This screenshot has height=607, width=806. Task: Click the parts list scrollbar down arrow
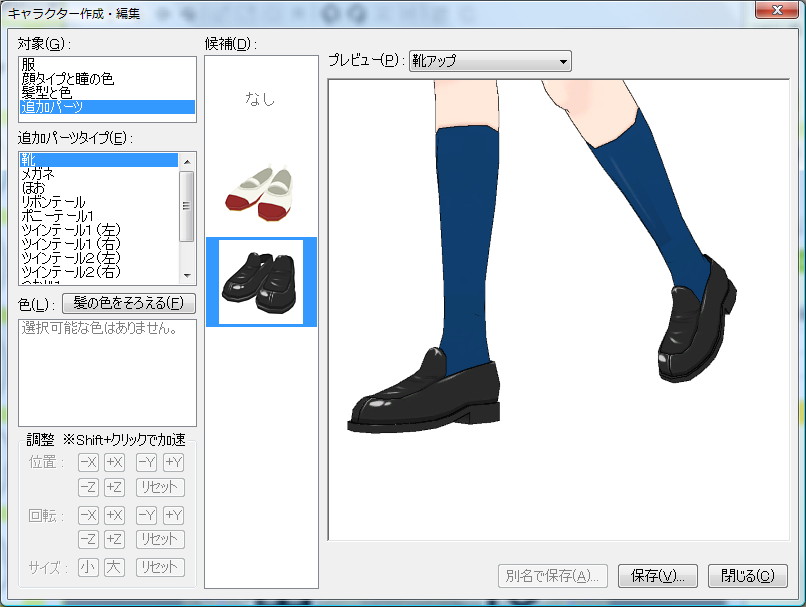[187, 274]
